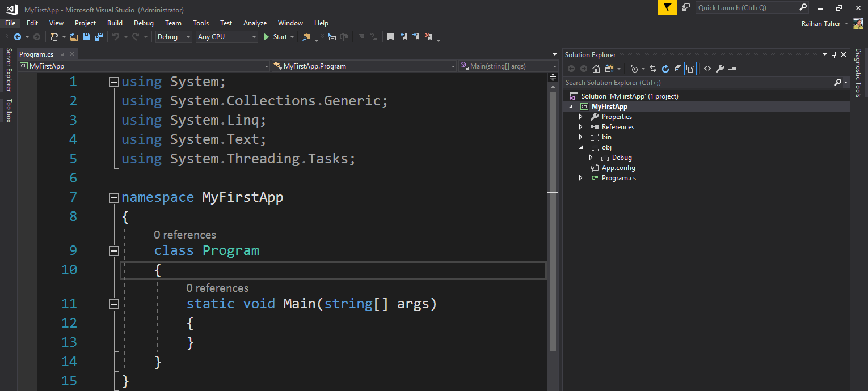Open the Debug configuration dropdown
This screenshot has height=391, width=868.
(x=175, y=37)
